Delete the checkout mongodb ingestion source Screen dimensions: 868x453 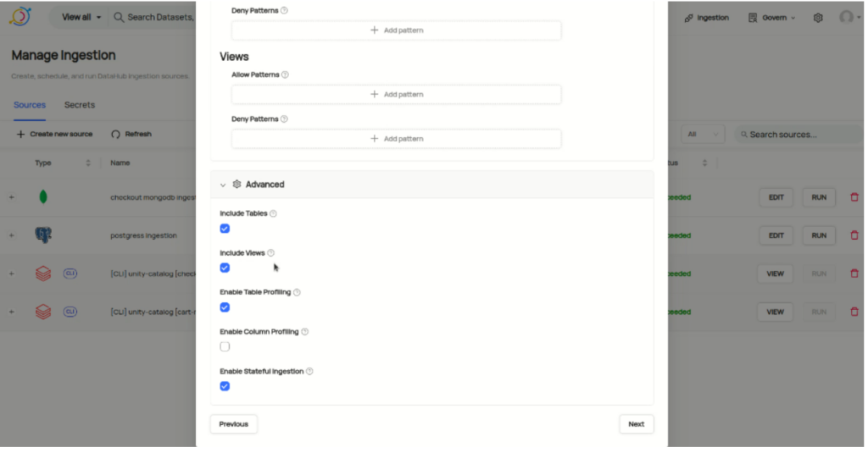coord(854,197)
